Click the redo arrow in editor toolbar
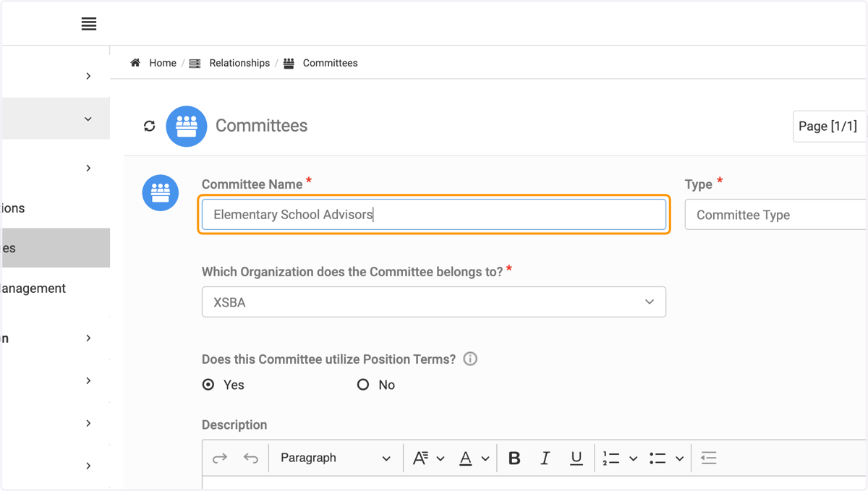 tap(220, 458)
